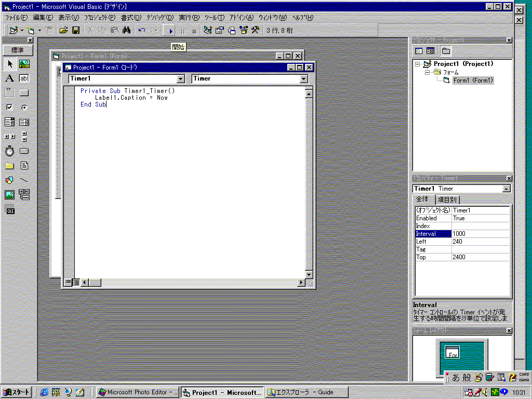Select the CommandButton control tool
This screenshot has height=399, width=532.
tap(24, 92)
